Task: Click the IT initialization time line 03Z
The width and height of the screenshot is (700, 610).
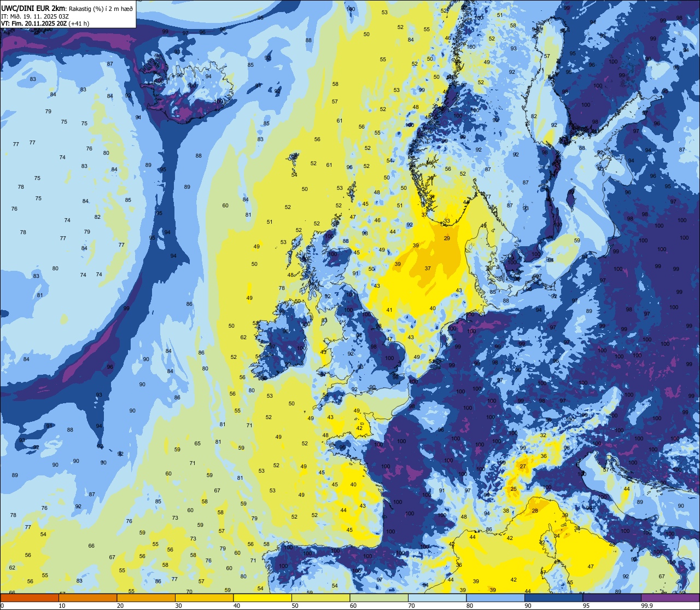Action: (35, 16)
